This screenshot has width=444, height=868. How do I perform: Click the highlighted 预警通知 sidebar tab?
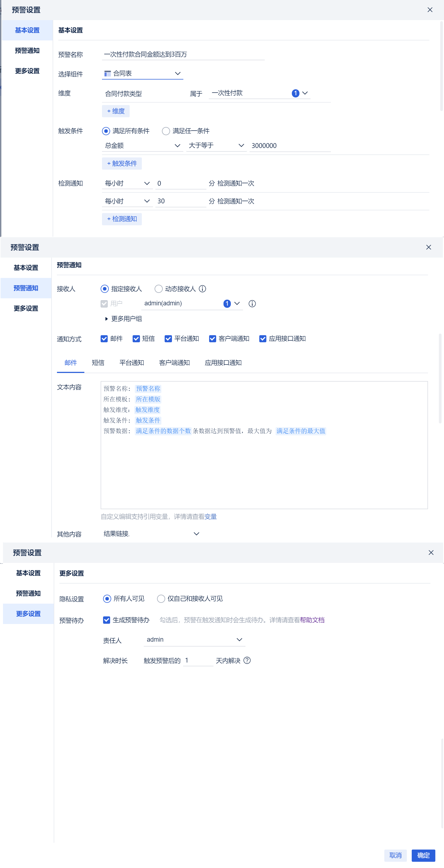(x=26, y=288)
